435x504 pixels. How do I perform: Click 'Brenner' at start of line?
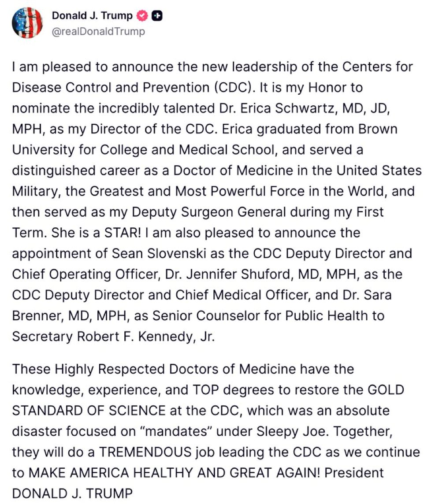tap(37, 316)
